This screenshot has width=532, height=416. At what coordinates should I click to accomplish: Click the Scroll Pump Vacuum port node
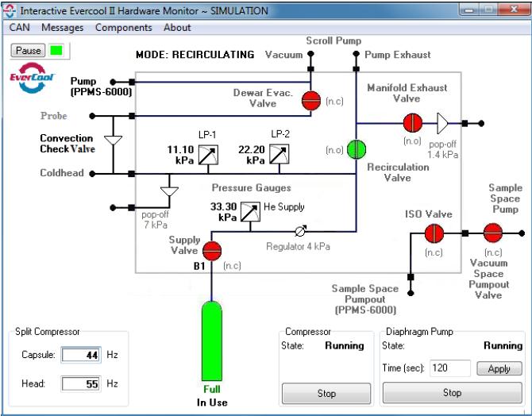click(310, 54)
